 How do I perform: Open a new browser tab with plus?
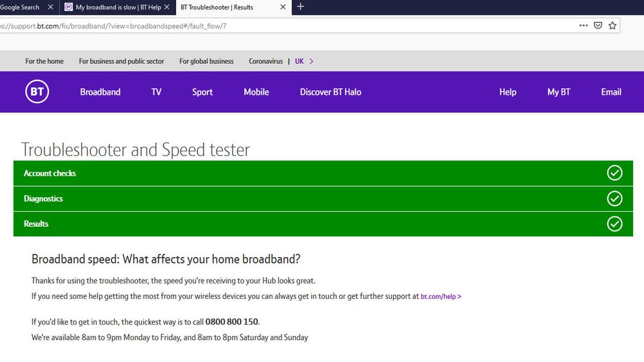pos(300,7)
